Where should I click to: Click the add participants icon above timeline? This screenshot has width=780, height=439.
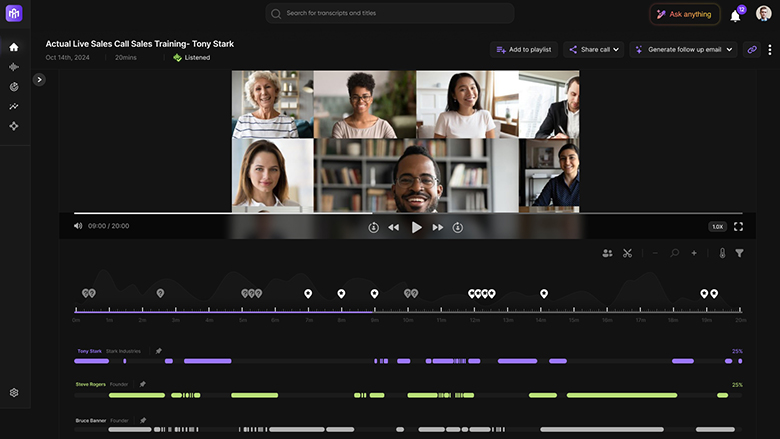(x=607, y=253)
